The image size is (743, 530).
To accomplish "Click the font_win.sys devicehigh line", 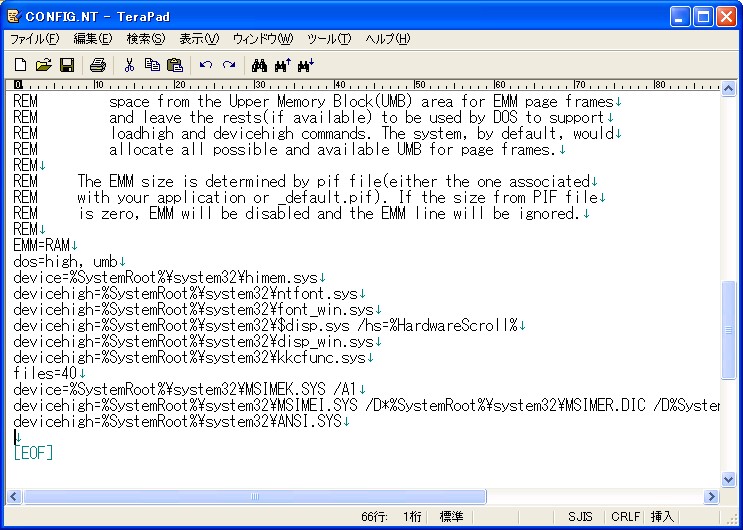I will (x=197, y=310).
